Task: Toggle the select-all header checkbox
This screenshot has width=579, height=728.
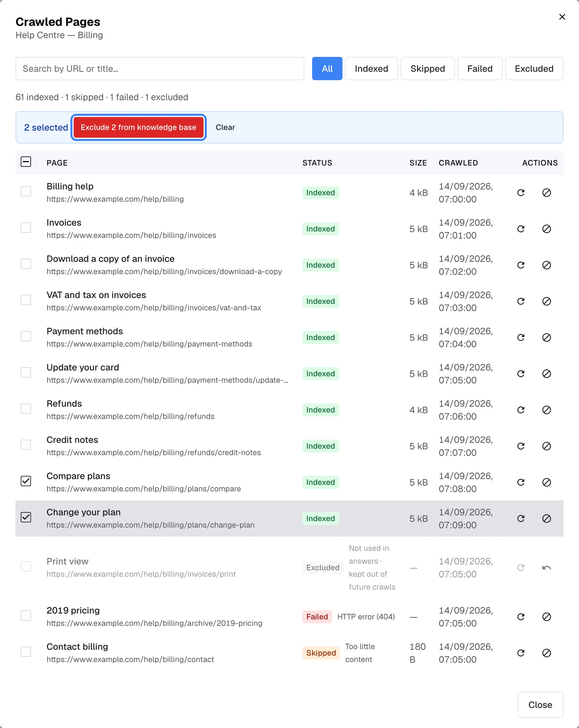Action: pos(26,162)
